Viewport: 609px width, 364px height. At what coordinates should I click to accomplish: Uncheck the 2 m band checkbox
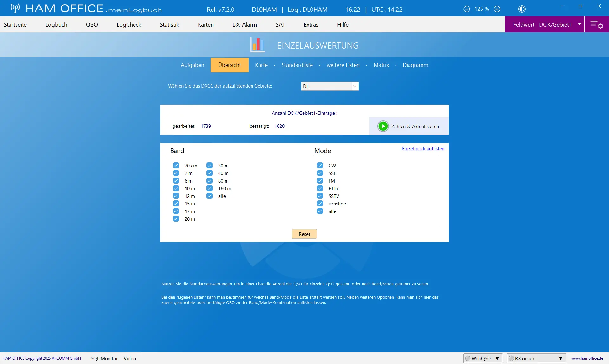point(176,173)
